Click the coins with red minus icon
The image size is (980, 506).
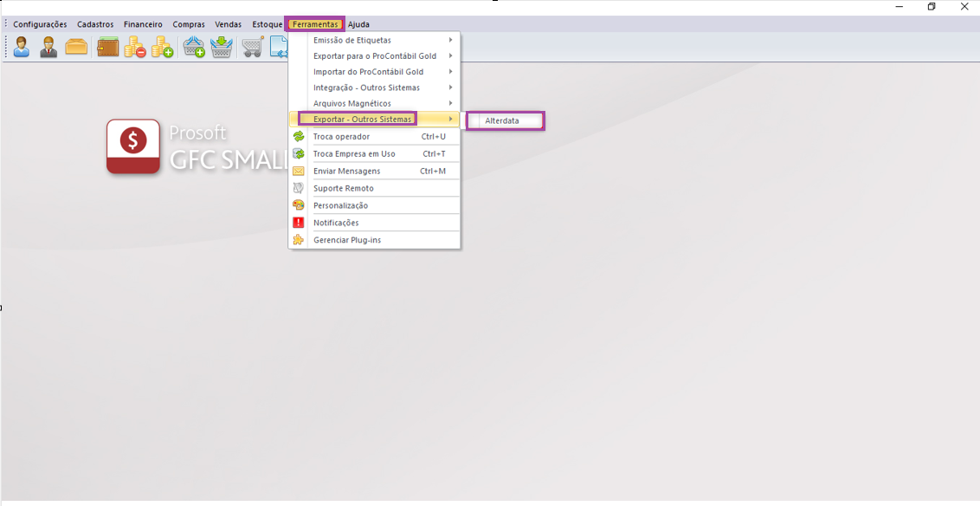pyautogui.click(x=134, y=47)
